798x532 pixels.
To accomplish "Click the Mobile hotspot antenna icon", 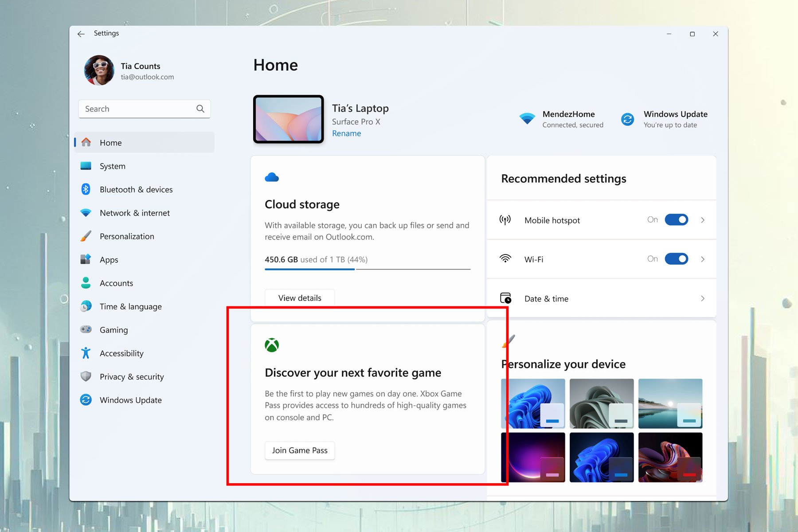I will tap(505, 220).
